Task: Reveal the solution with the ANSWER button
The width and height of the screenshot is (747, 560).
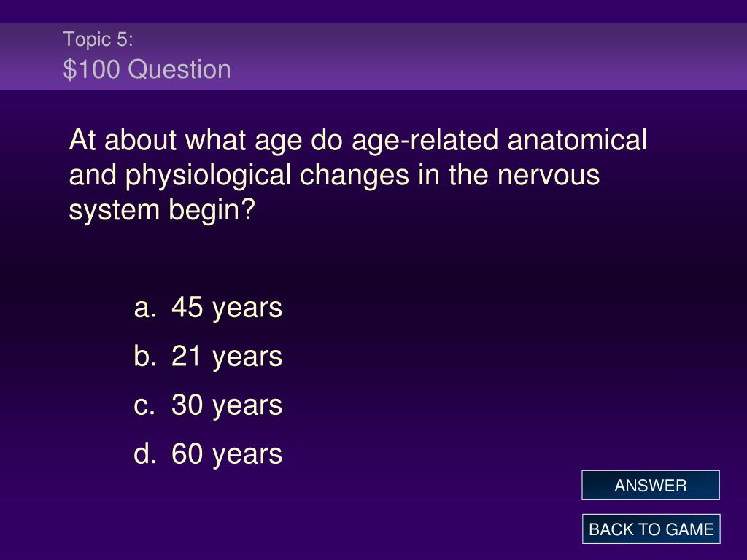Action: pyautogui.click(x=650, y=485)
